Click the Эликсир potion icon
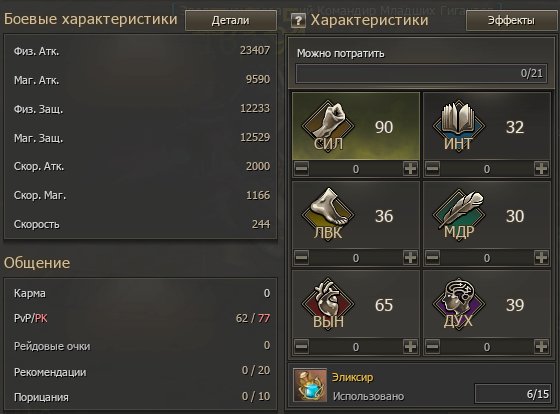560x414 pixels. point(310,385)
